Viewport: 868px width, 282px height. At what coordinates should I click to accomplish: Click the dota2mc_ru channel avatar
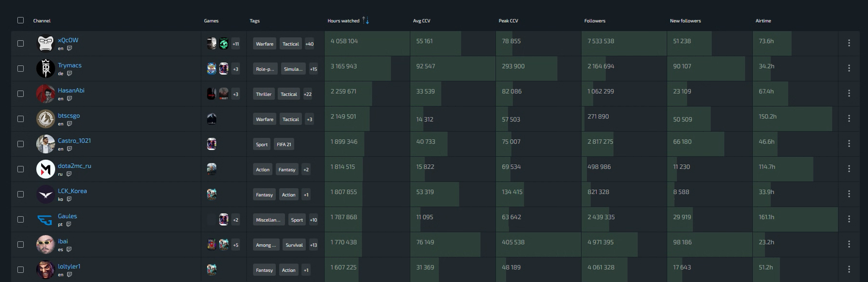[x=45, y=169]
